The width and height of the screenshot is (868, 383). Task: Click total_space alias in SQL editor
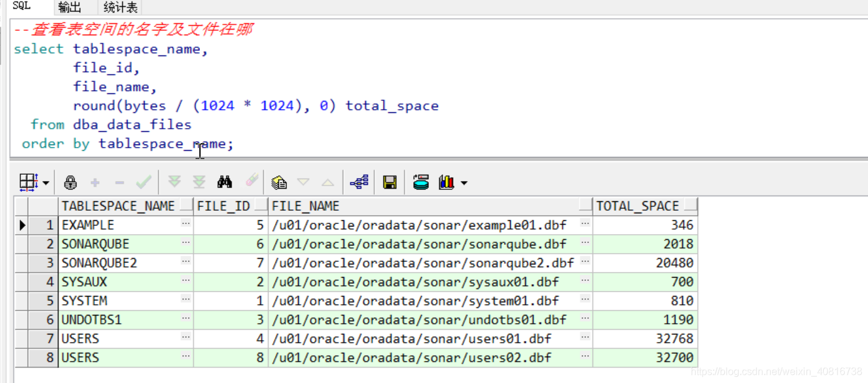[392, 105]
